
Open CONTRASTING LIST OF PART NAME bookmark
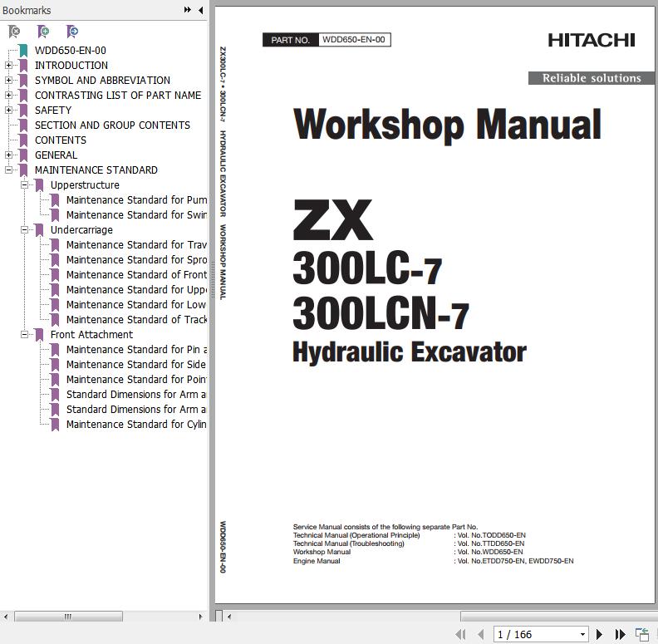coord(118,96)
